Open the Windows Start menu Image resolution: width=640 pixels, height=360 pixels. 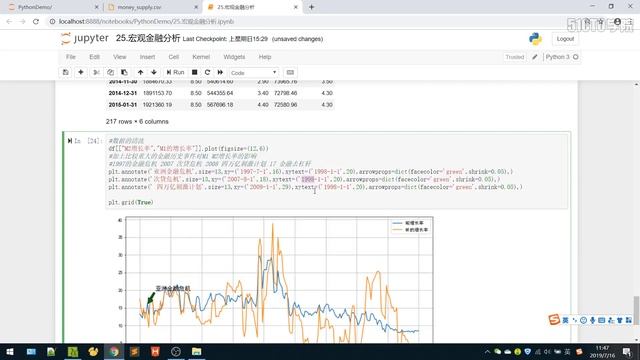pyautogui.click(x=10, y=351)
